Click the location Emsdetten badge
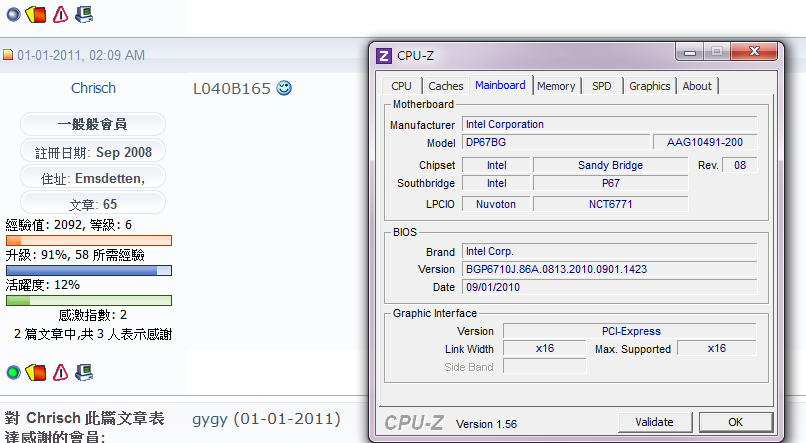This screenshot has width=806, height=443. (93, 178)
